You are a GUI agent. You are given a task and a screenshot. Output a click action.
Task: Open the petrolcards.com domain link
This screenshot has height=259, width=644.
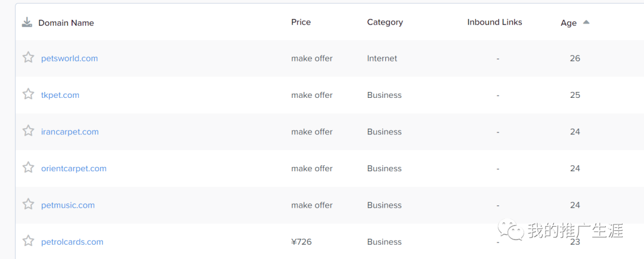pyautogui.click(x=72, y=242)
